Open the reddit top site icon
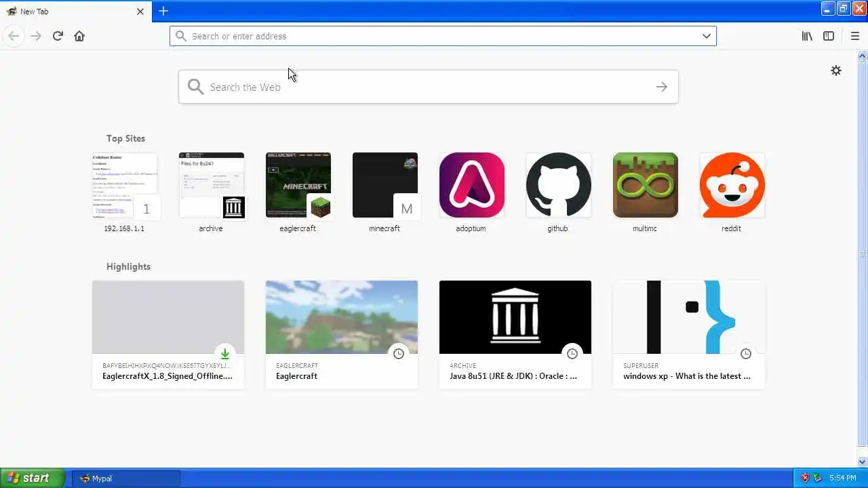This screenshot has width=868, height=488. click(x=732, y=185)
